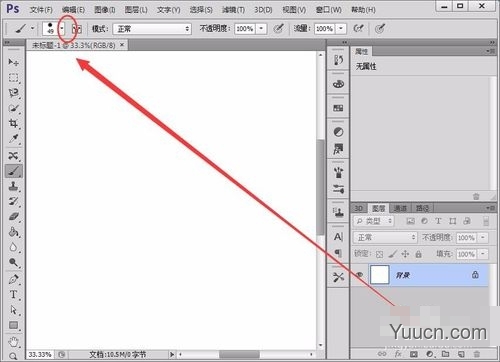Click the add layer mask button
Screen dimensions: 500x362
(x=414, y=354)
